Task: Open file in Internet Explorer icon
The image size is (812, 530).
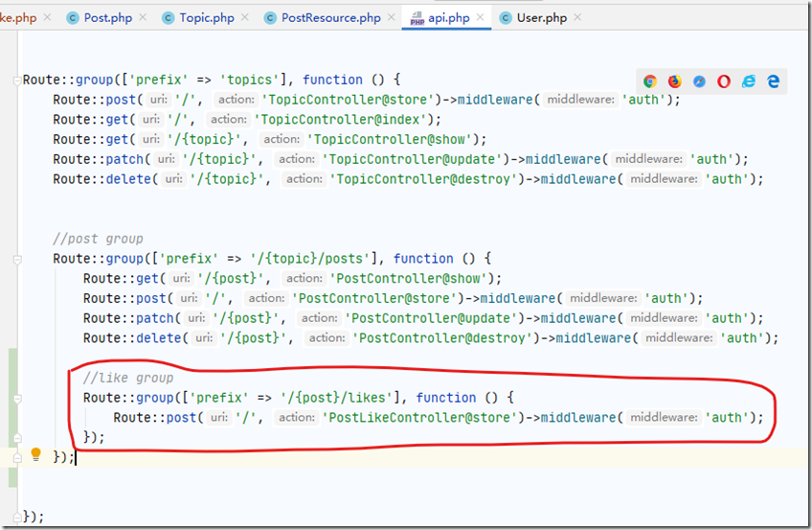Action: [749, 81]
